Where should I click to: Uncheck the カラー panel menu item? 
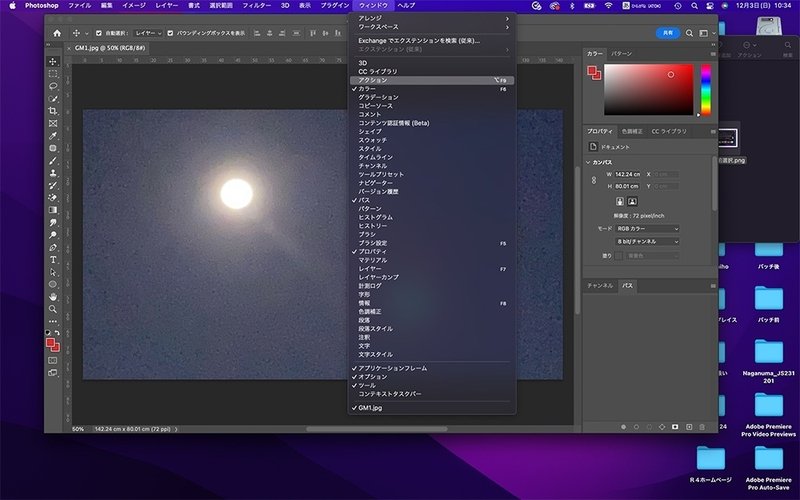point(432,89)
